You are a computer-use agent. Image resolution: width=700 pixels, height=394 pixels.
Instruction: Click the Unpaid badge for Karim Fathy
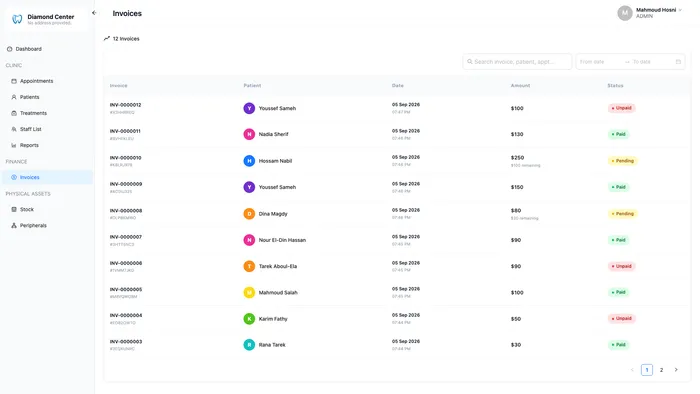tap(621, 319)
